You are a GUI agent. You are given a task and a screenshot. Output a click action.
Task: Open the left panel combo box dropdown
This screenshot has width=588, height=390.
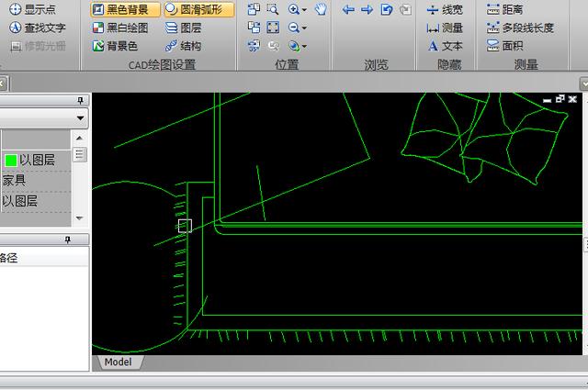(80, 118)
